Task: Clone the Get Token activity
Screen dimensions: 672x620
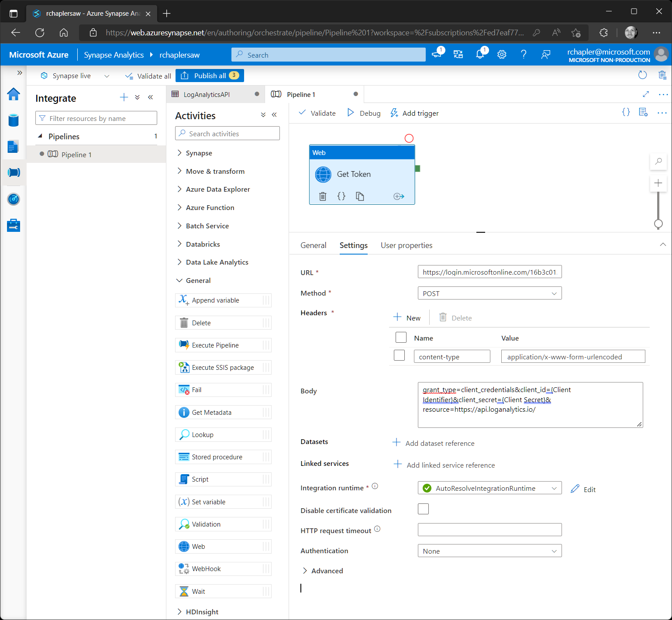Action: [360, 196]
